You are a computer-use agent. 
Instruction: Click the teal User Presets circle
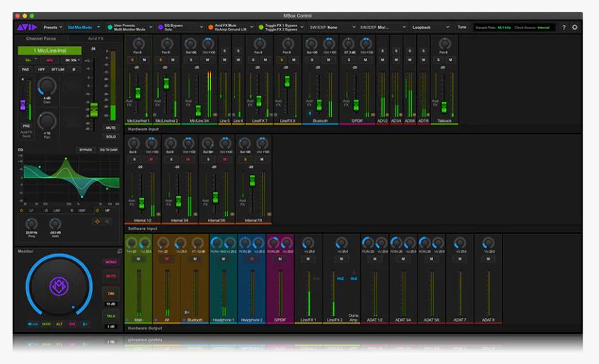coord(110,27)
